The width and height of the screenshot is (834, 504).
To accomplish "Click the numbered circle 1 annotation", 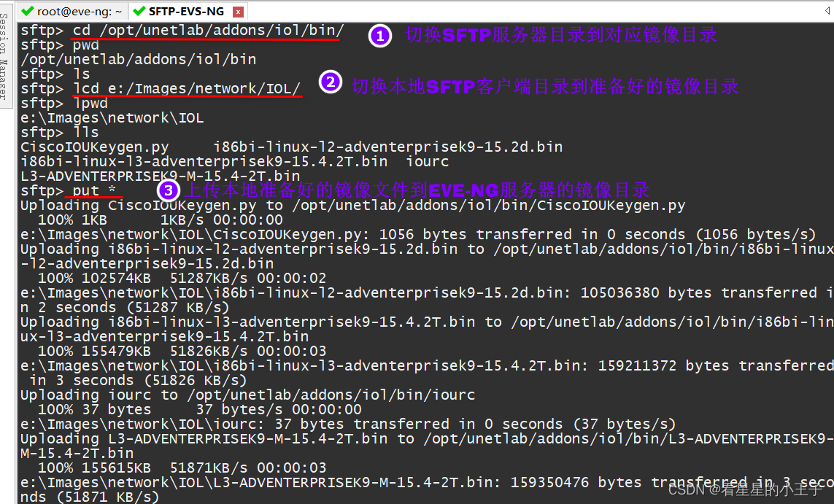I will (379, 36).
